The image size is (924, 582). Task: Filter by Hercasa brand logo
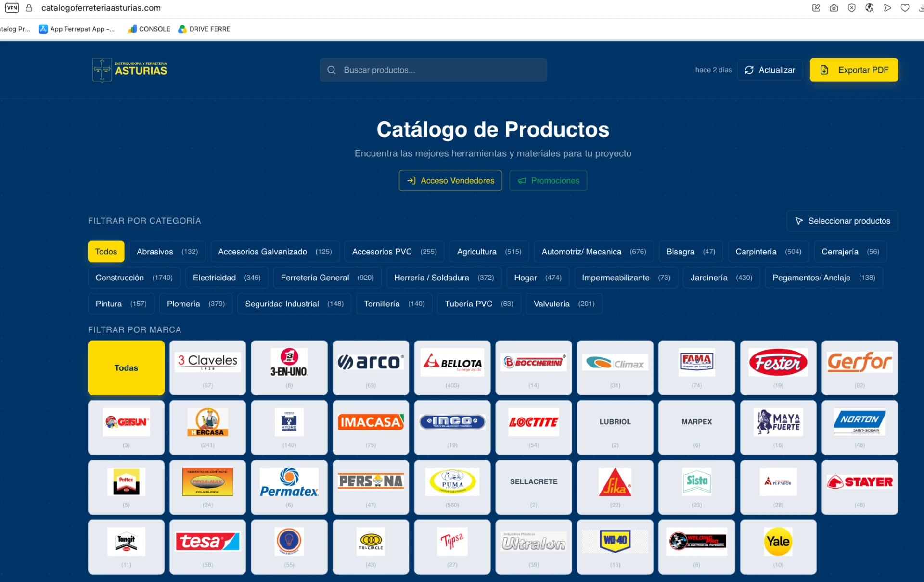[x=207, y=427]
